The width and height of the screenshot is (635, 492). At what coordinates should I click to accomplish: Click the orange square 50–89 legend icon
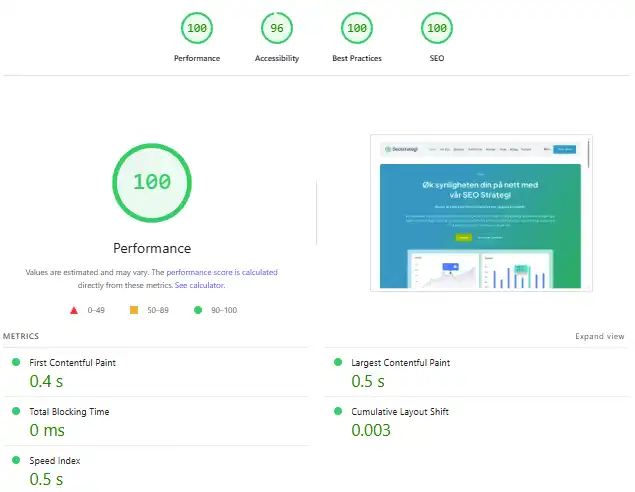point(133,310)
